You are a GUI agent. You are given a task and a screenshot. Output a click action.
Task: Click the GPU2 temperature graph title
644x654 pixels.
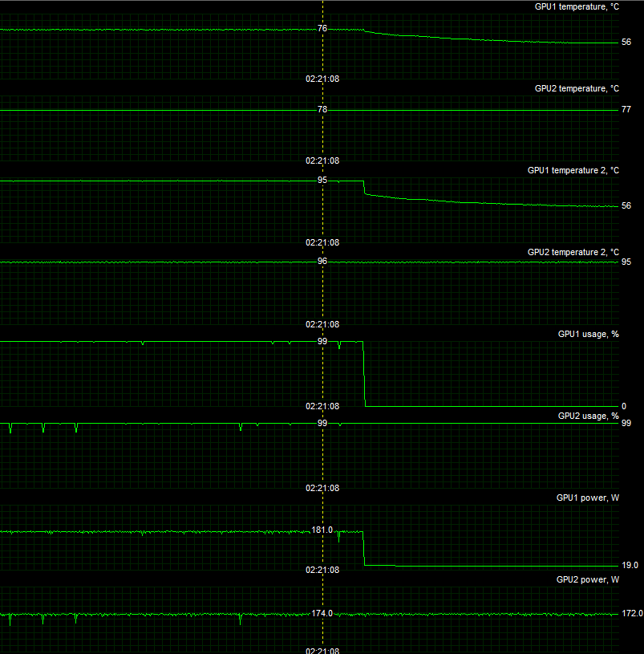(577, 88)
